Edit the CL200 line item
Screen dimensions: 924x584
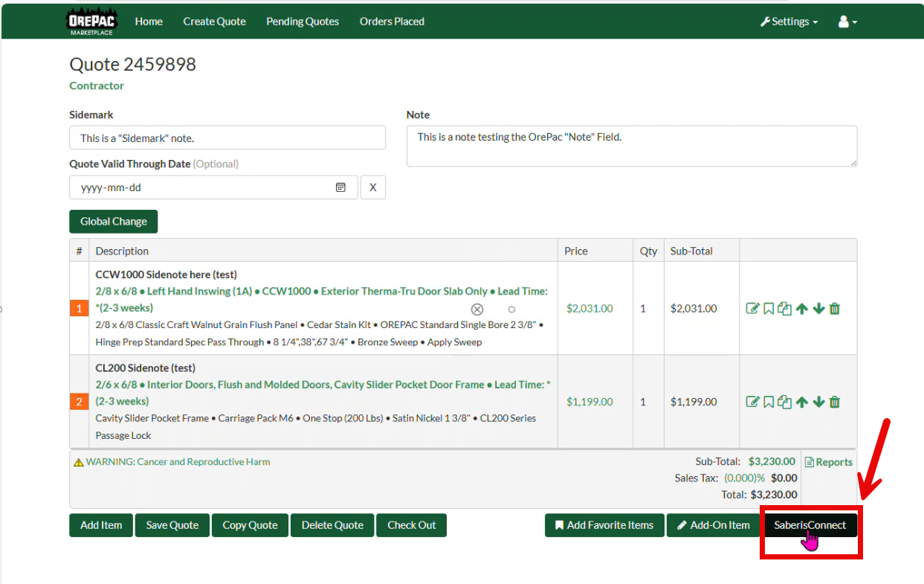click(x=752, y=402)
